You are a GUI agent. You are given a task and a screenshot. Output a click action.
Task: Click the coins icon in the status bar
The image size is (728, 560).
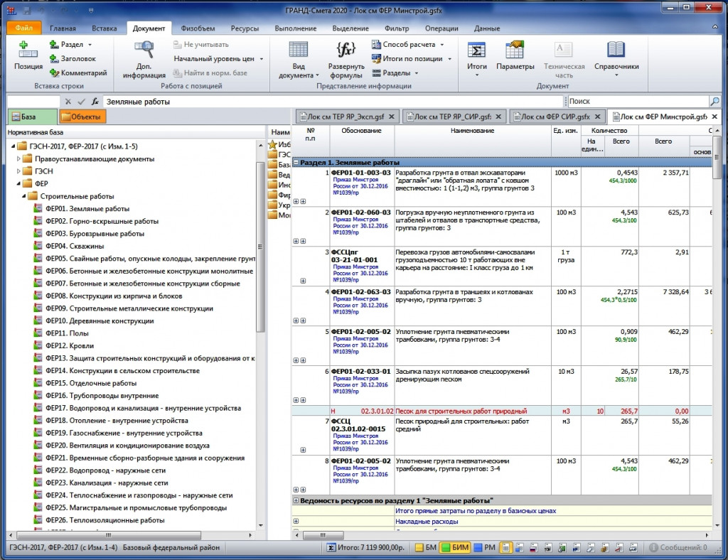[604, 547]
